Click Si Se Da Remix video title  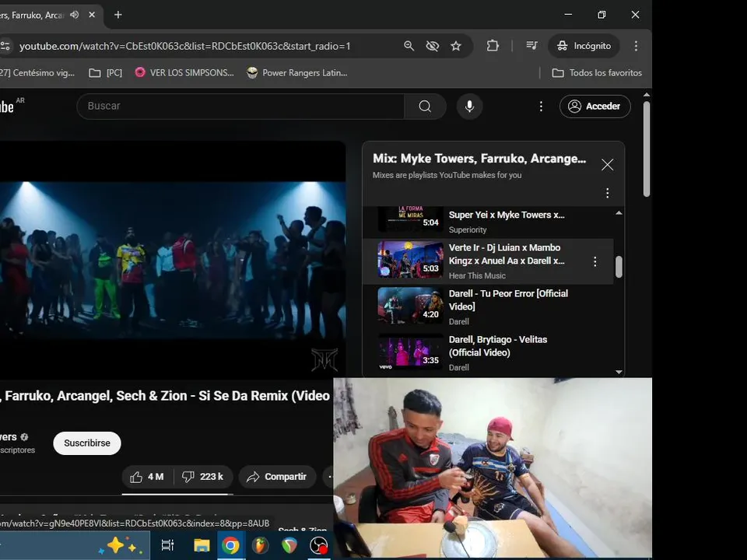click(x=164, y=396)
